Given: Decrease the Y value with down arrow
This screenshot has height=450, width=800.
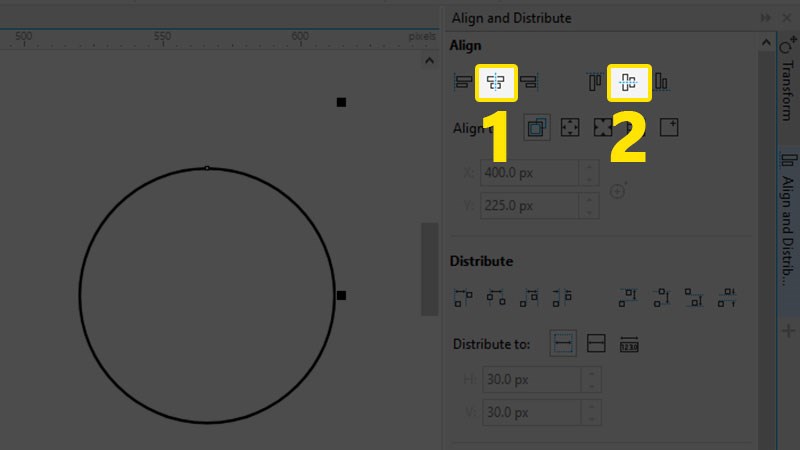Looking at the screenshot, I should tap(589, 212).
